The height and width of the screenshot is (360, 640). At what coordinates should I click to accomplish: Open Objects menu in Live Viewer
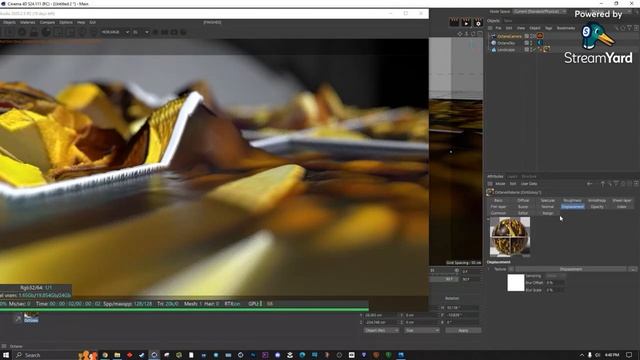[x=9, y=22]
